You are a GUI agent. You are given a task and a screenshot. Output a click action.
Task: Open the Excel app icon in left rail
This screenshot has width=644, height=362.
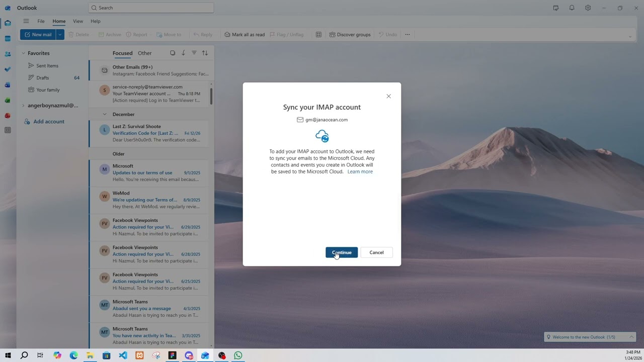8,100
